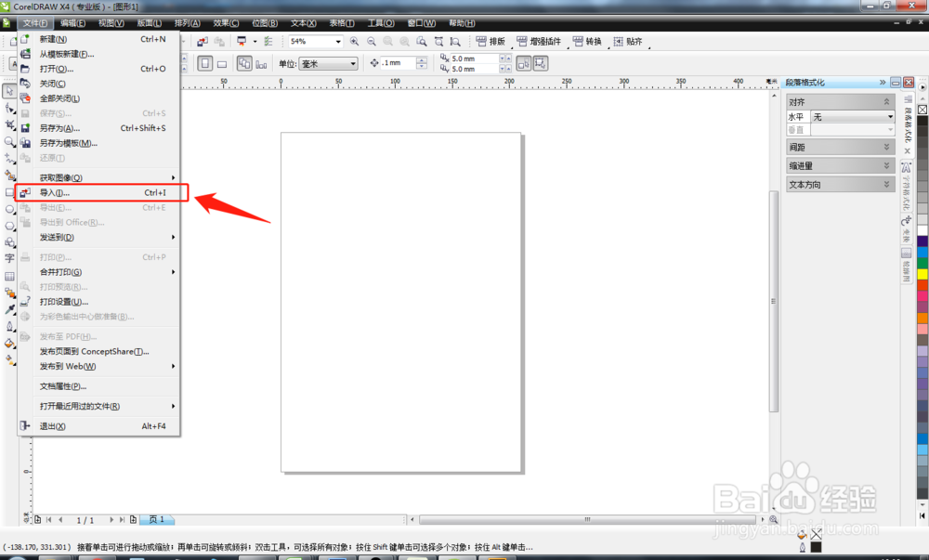Select the Freehand curve tool

tap(9, 159)
